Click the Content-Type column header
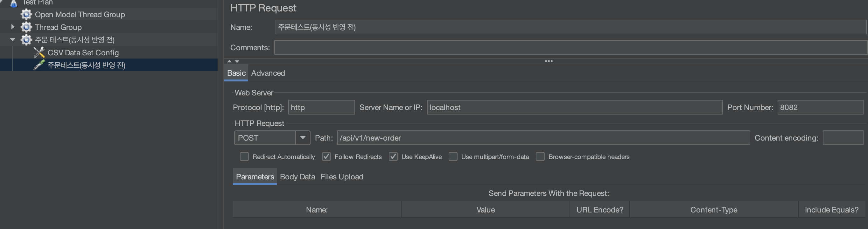The height and width of the screenshot is (229, 868). pyautogui.click(x=714, y=210)
